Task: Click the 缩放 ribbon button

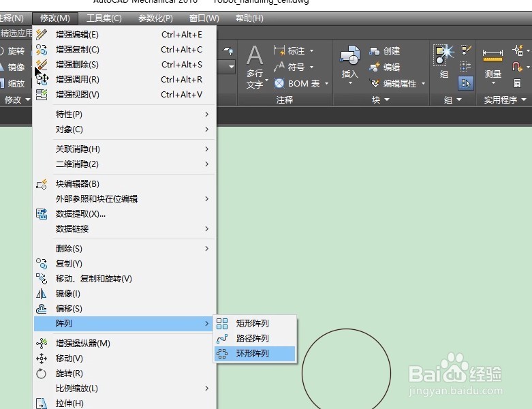Action: [x=12, y=83]
